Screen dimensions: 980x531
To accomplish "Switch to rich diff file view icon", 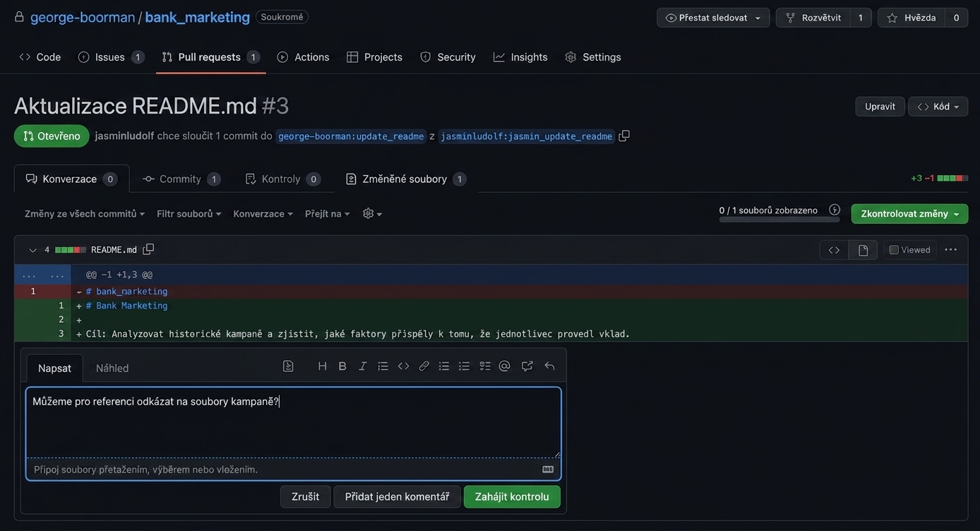I will (x=863, y=250).
